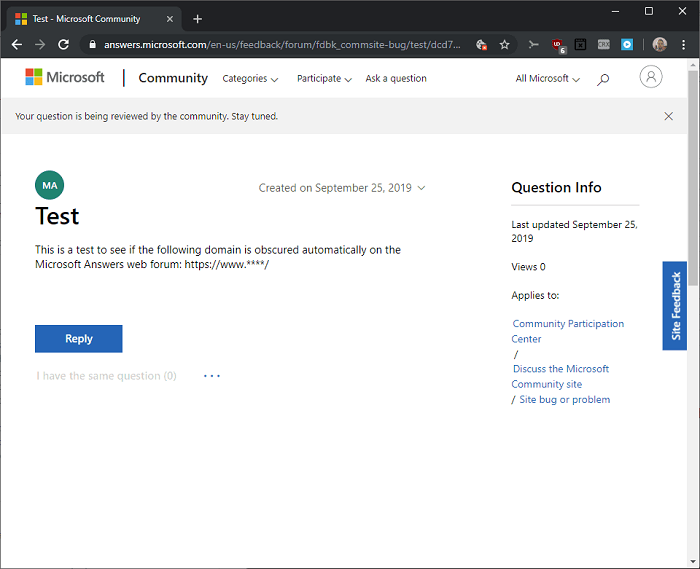
Task: Click the address bar URL
Action: coord(282,45)
